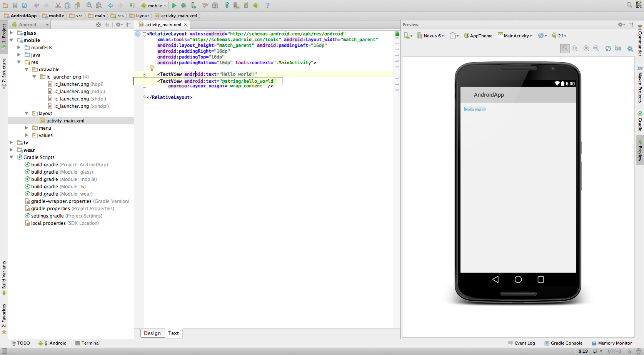Open the mobile run configuration dropdown
The image size is (644, 355).
click(x=154, y=6)
